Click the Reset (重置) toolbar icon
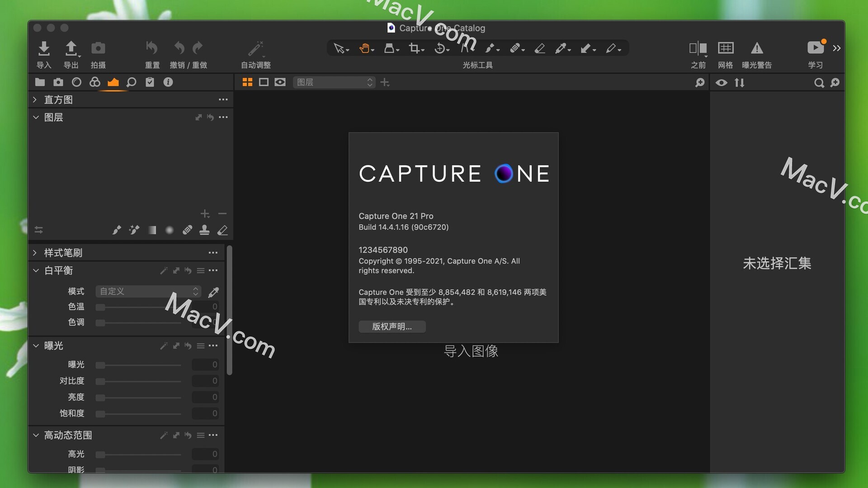This screenshot has width=868, height=488. (152, 48)
